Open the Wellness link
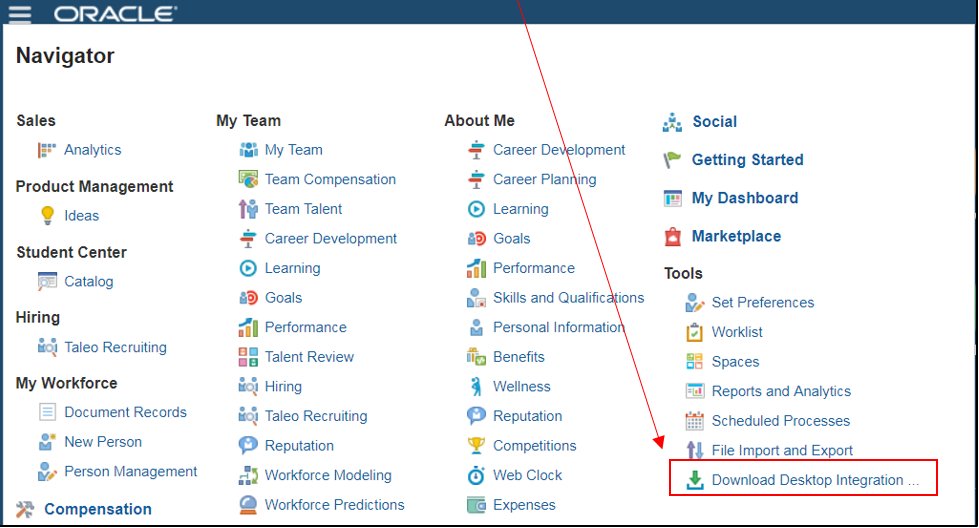The height and width of the screenshot is (528, 979). coord(521,386)
